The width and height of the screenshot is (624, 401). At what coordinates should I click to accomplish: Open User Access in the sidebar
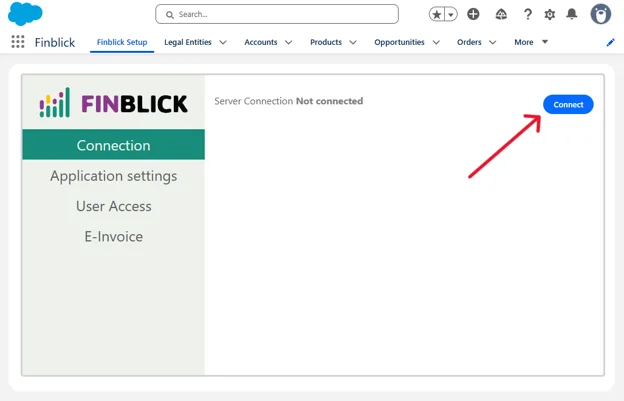tap(113, 206)
